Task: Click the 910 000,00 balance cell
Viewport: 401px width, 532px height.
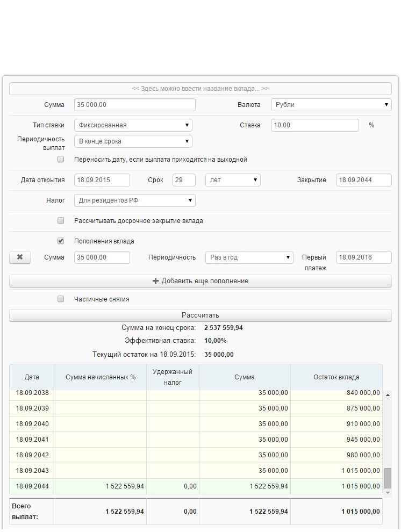Action: point(336,424)
